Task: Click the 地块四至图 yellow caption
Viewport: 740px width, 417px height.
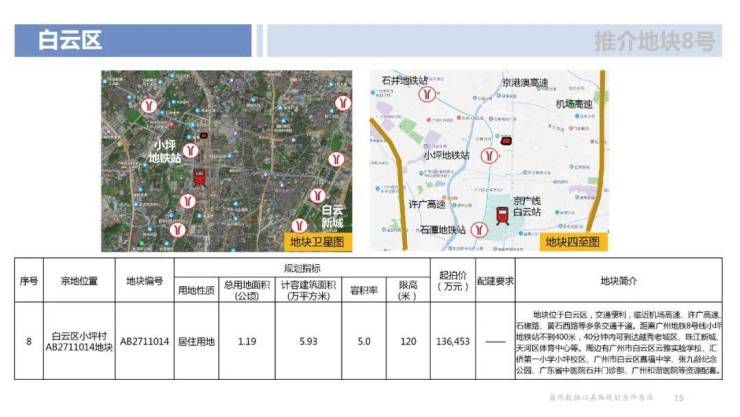Action: click(573, 242)
